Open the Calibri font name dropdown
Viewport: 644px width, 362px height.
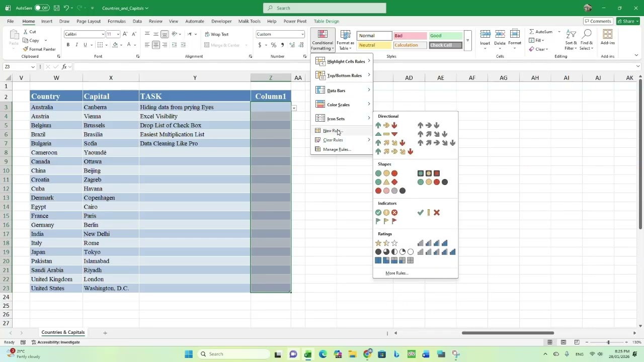click(103, 34)
